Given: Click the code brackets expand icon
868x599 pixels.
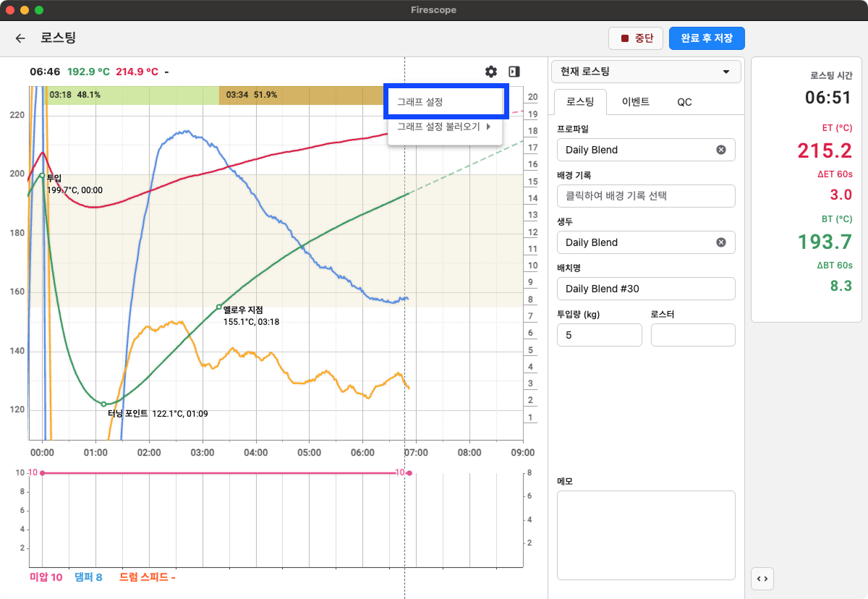Looking at the screenshot, I should [x=762, y=578].
